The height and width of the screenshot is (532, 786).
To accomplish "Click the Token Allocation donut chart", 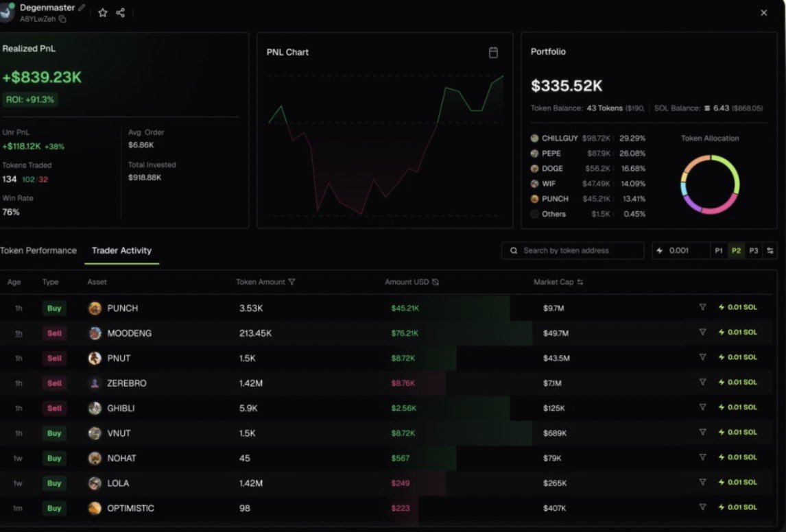I will 710,184.
